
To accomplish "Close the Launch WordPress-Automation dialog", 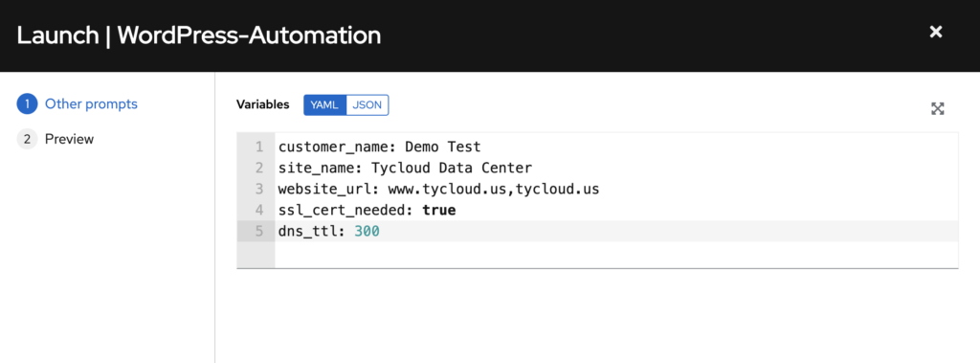I will 936,32.
